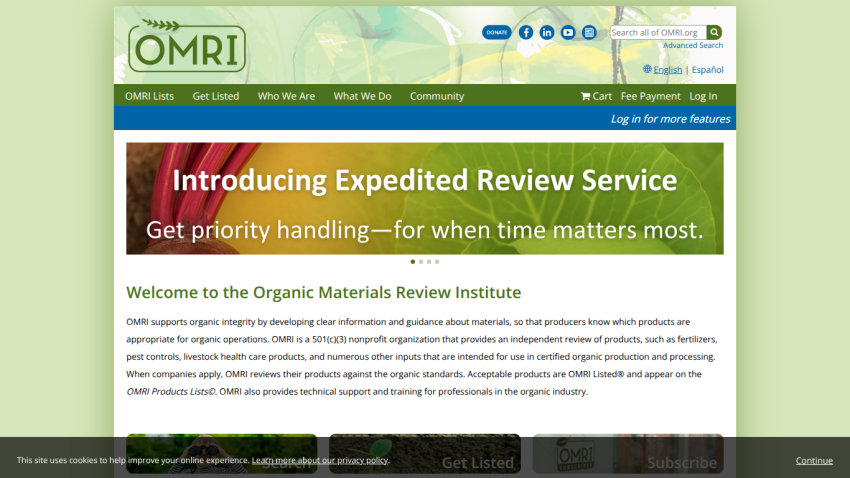Go to Fee Payment
The height and width of the screenshot is (478, 850).
click(651, 96)
